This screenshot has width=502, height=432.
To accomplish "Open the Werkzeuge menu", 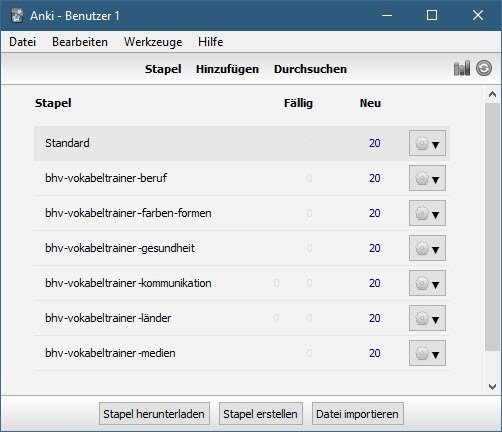I will pos(153,42).
